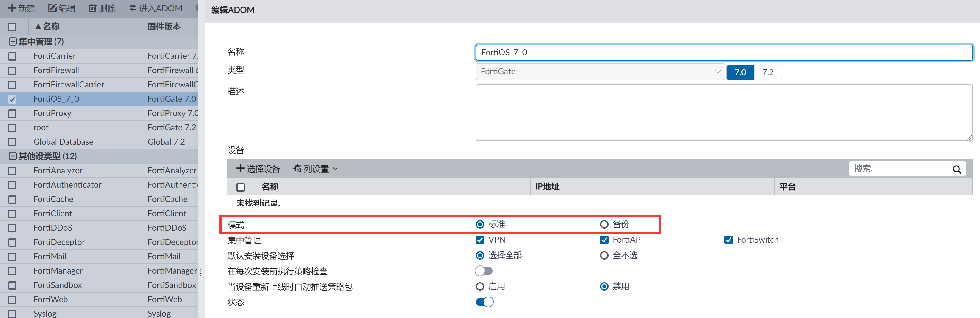
Task: Open the FortiGate type dropdown
Action: tap(600, 72)
